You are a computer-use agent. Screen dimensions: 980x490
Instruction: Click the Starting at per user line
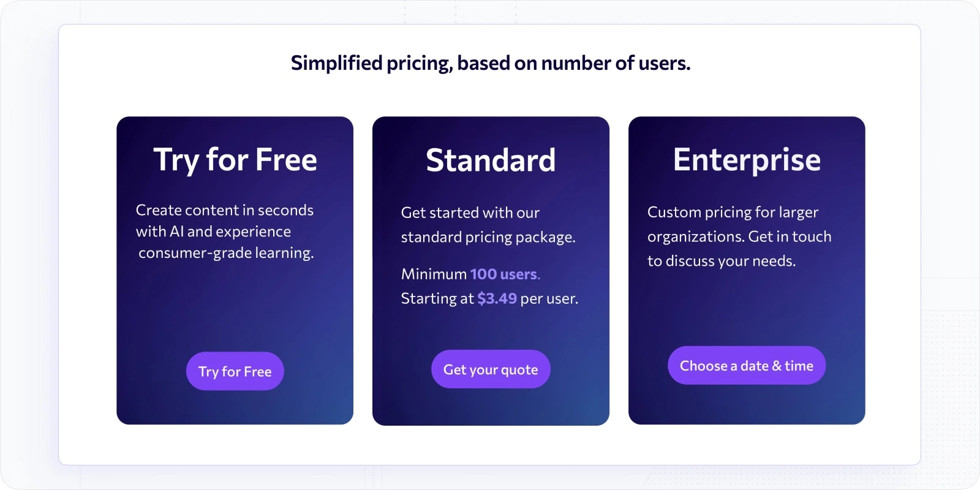(x=489, y=298)
